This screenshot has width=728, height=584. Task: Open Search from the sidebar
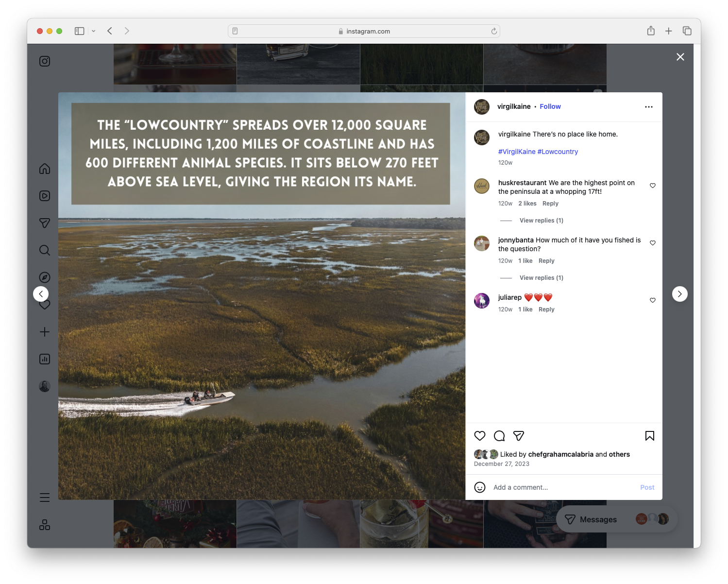coord(44,250)
